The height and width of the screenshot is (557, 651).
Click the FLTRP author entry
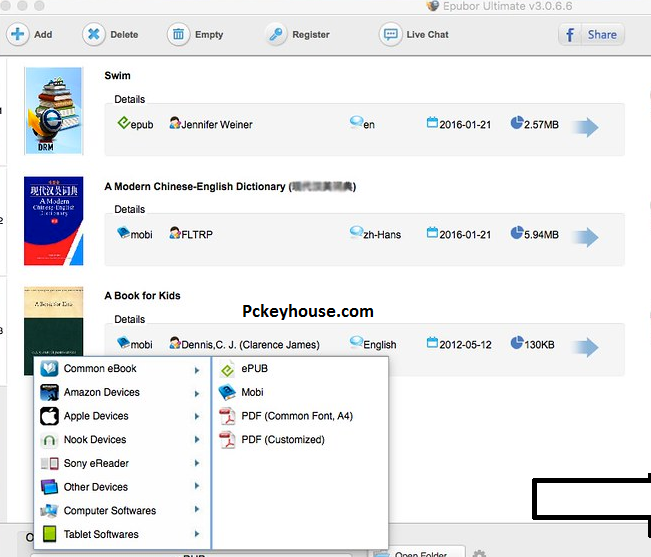tap(191, 234)
